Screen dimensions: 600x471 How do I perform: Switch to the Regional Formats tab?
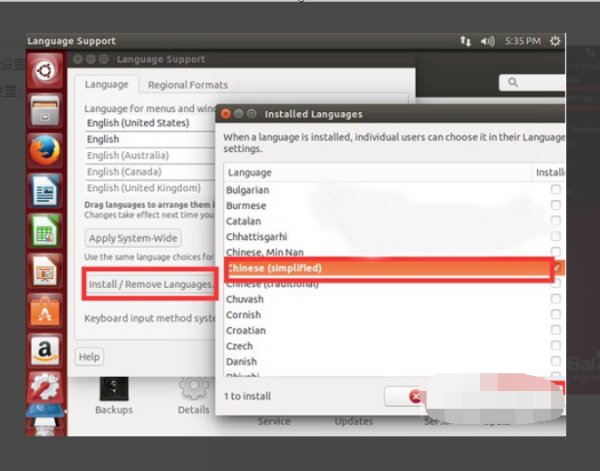pos(188,85)
